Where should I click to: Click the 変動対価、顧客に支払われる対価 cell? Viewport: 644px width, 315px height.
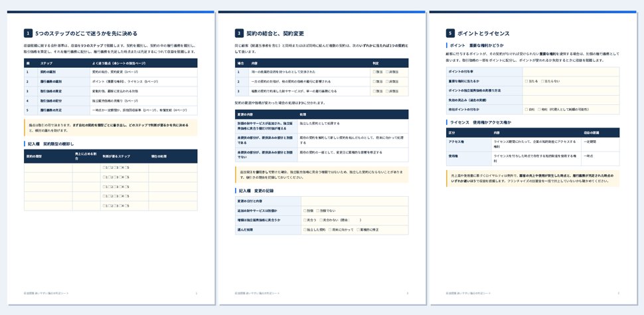click(143, 91)
